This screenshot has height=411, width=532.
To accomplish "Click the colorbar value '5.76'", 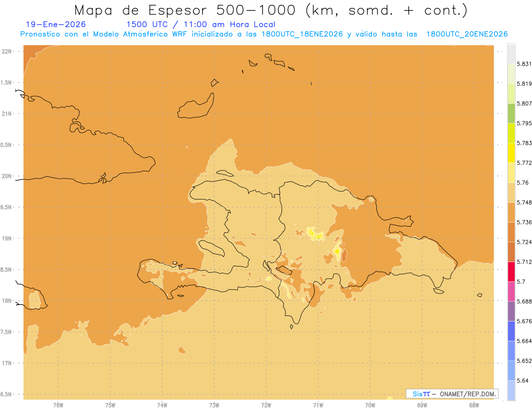I will pos(523,183).
